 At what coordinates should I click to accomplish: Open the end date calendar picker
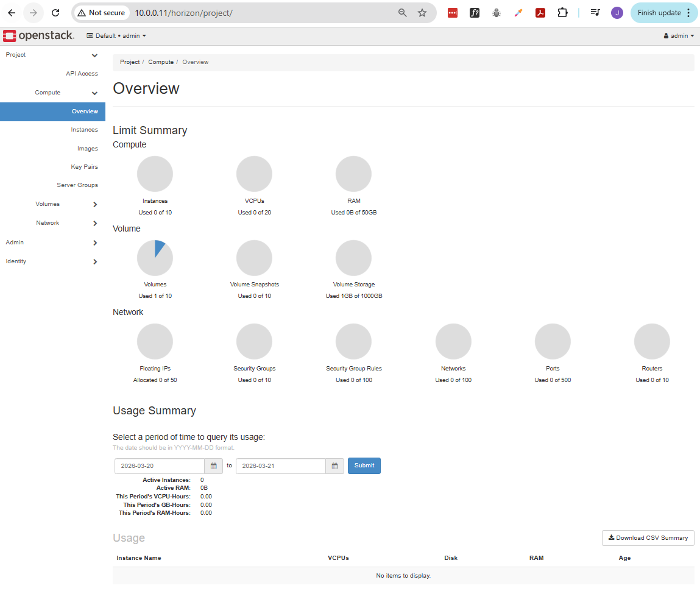pyautogui.click(x=334, y=466)
